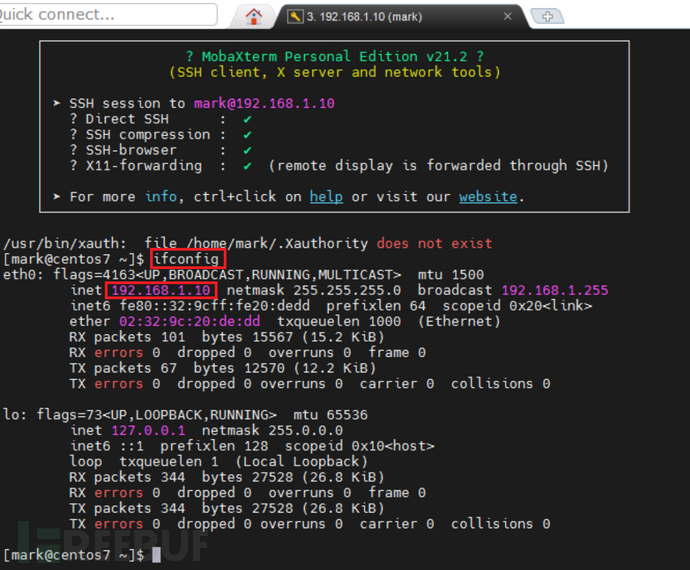Click the wrench icon on the session tab
This screenshot has width=690, height=570.
point(295,17)
